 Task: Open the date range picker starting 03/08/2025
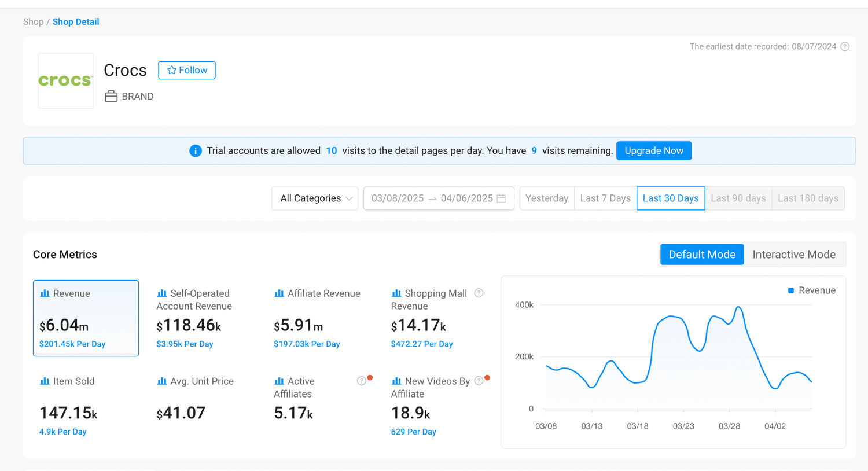point(398,198)
